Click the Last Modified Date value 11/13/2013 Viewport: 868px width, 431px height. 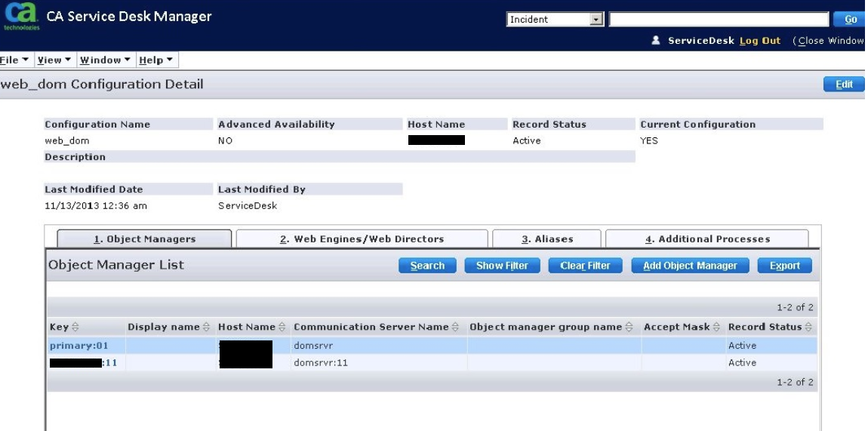click(x=96, y=206)
